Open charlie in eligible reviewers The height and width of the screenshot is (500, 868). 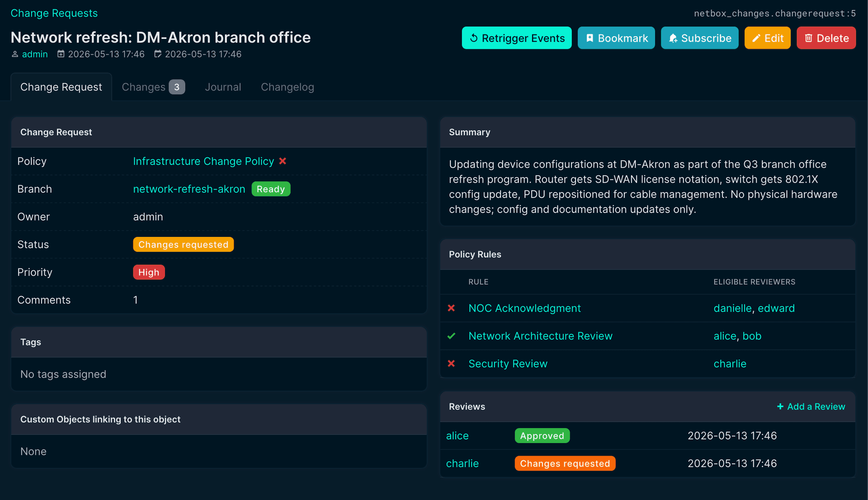(730, 364)
